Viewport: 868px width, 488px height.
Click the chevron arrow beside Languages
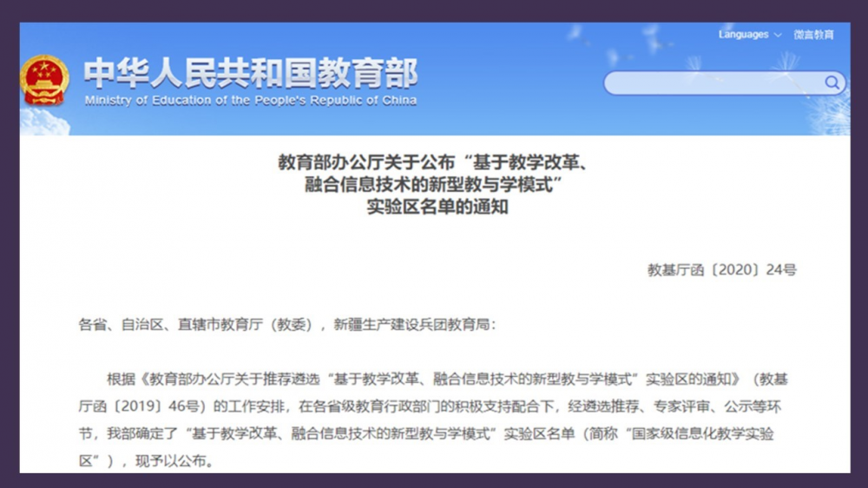[777, 35]
